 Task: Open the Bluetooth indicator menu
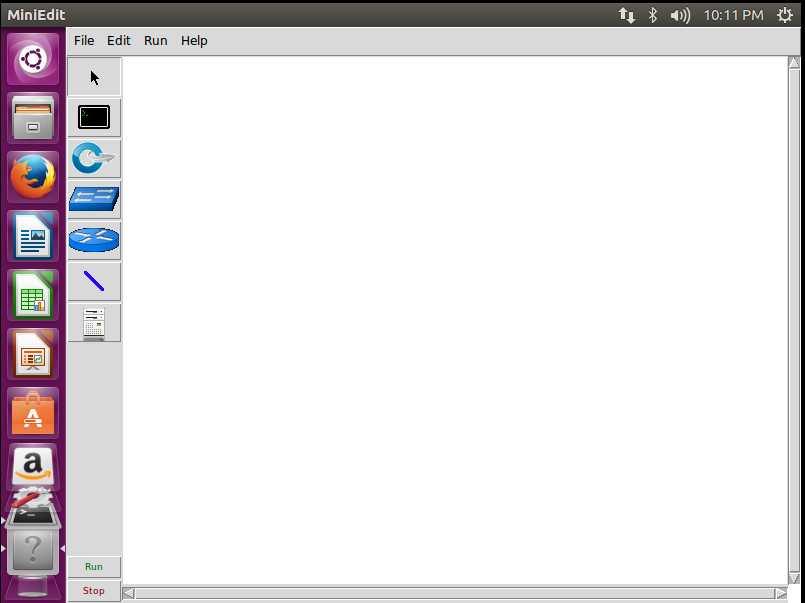[653, 15]
